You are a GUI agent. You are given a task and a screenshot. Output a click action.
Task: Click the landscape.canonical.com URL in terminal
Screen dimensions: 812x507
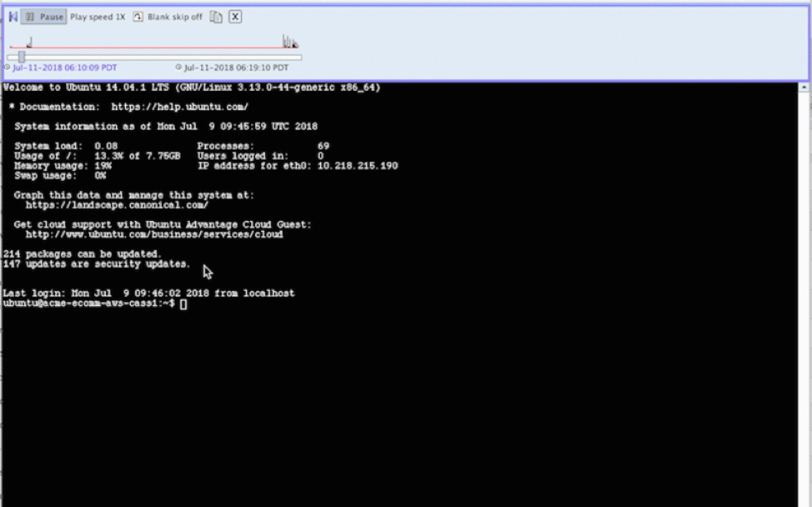click(117, 204)
